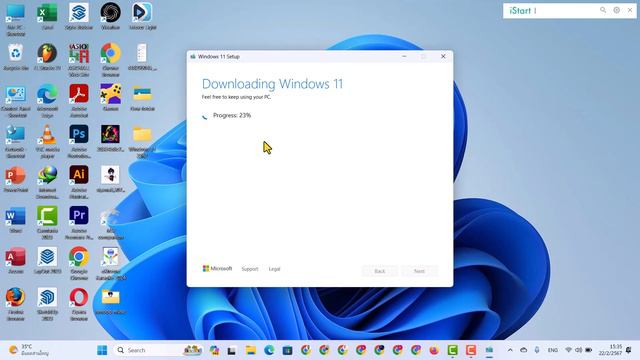This screenshot has height=360, width=640.
Task: Select the Opera Browser desktop shortcut
Action: coord(79,304)
